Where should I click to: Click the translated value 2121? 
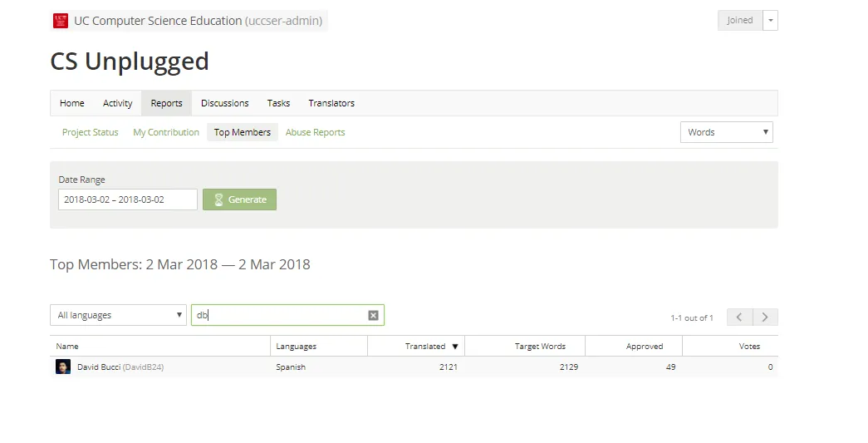point(449,367)
